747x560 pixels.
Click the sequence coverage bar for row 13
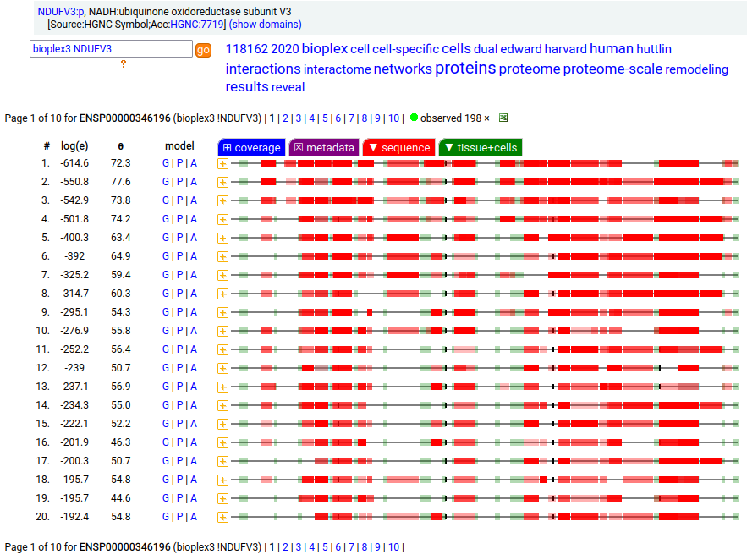484,387
